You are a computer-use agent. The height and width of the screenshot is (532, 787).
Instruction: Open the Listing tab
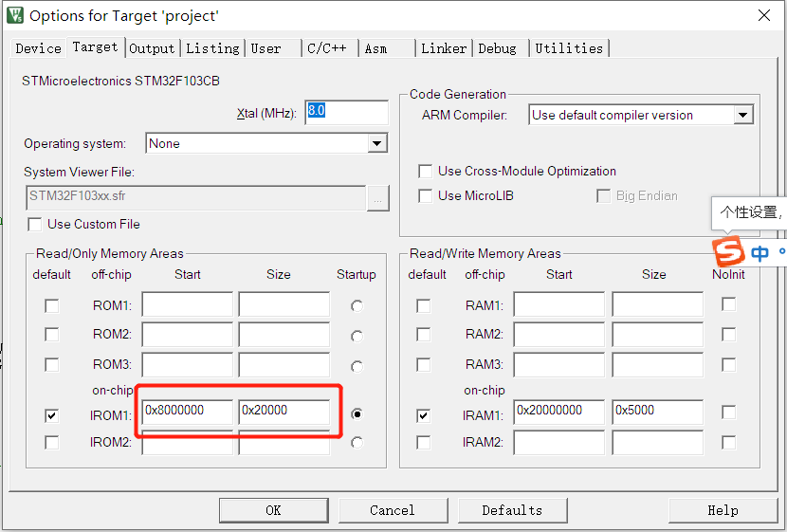[x=212, y=48]
